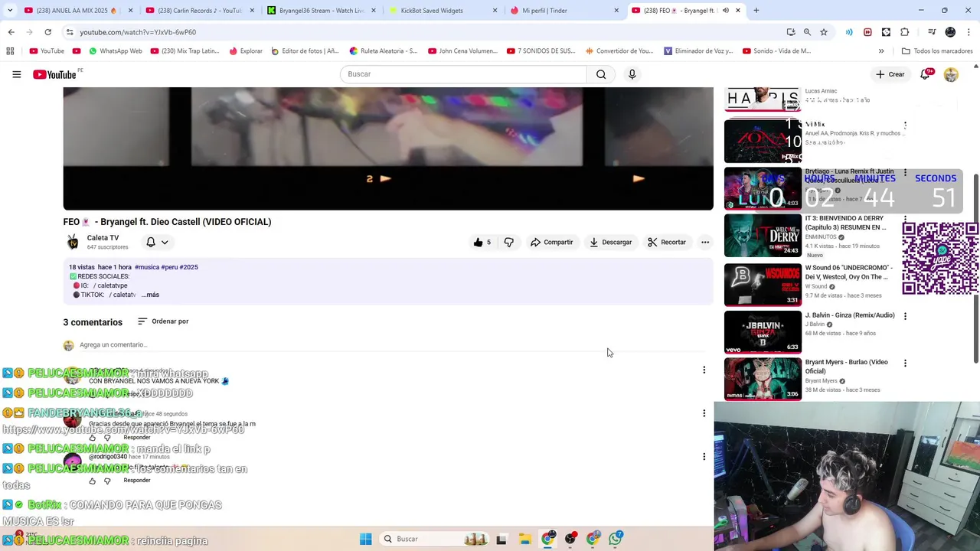Image resolution: width=980 pixels, height=551 pixels.
Task: Open the Windows Start menu
Action: click(x=366, y=539)
